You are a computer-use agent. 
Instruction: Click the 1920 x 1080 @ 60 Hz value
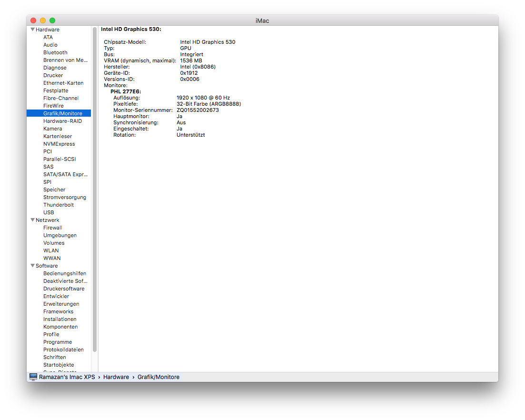pos(203,98)
